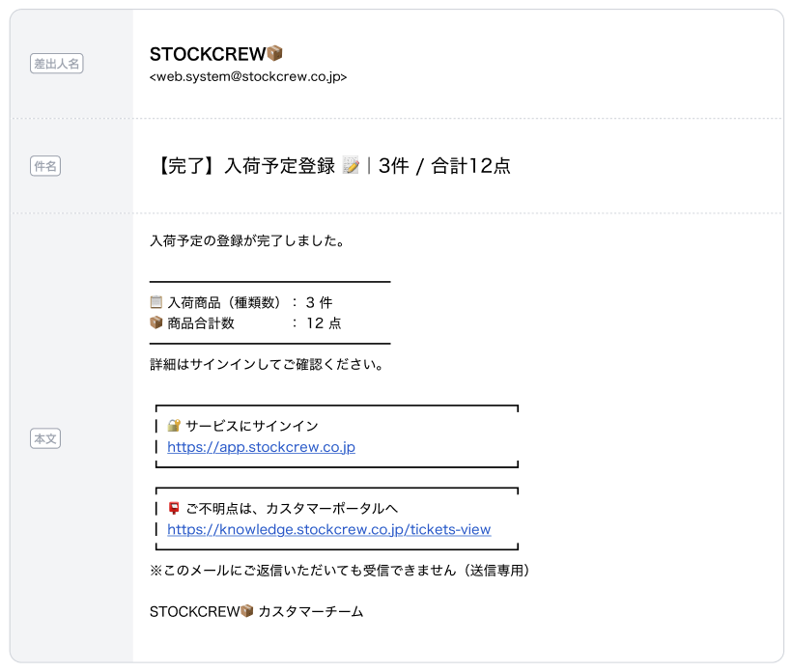
Task: Click the package icon beside STOCKCREW sender name
Action: click(x=274, y=54)
